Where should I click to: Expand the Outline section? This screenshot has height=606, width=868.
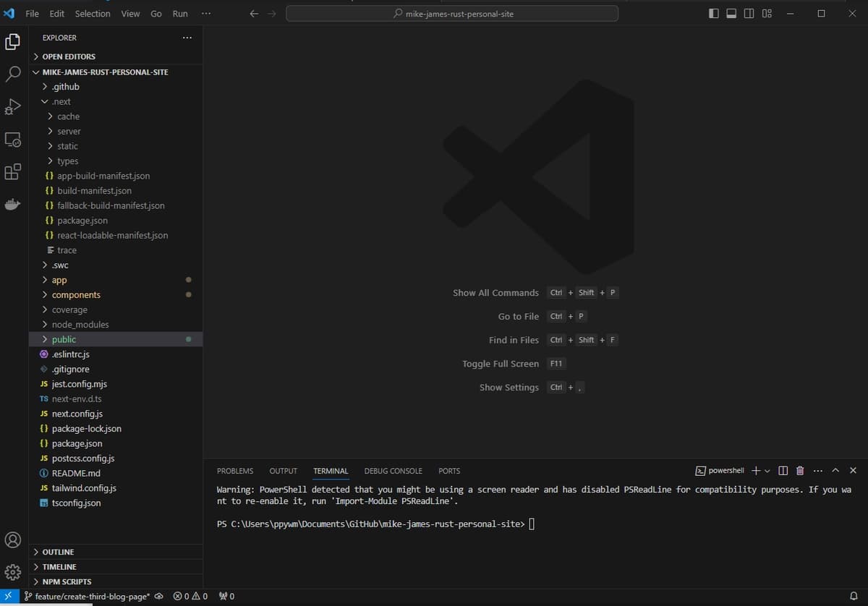116,552
